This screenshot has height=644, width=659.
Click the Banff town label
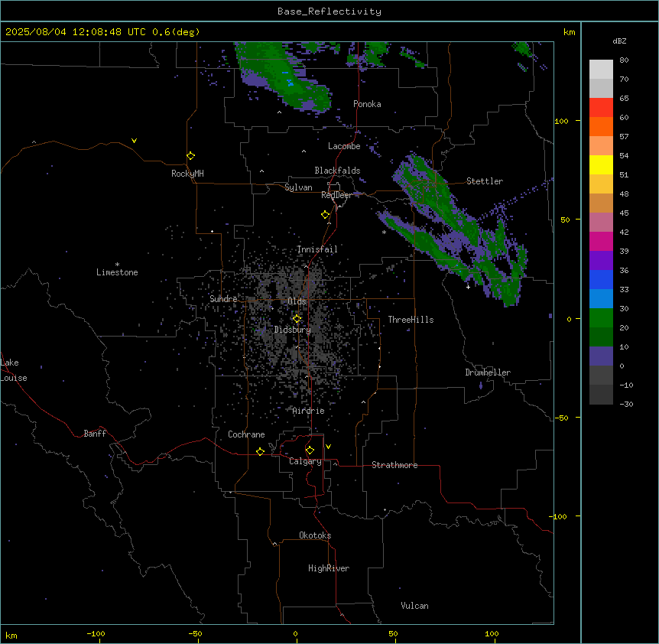95,434
